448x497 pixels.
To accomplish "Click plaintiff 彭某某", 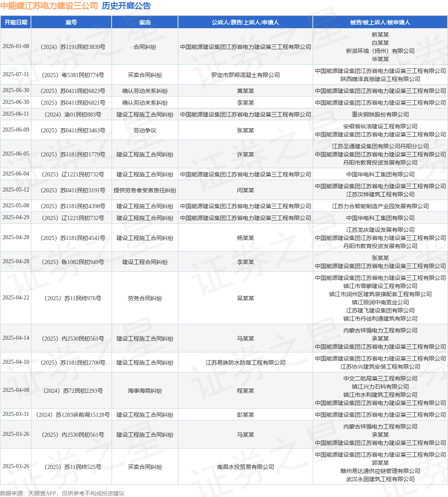I will click(246, 415).
